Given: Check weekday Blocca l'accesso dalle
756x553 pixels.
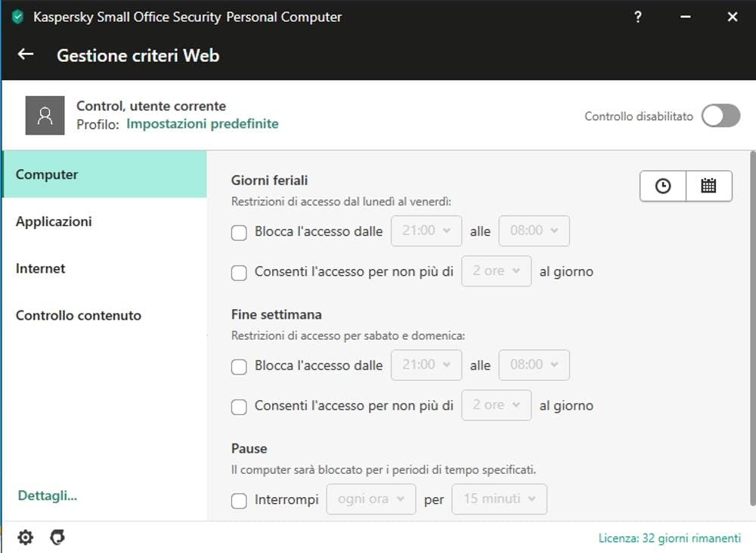Looking at the screenshot, I should 239,233.
